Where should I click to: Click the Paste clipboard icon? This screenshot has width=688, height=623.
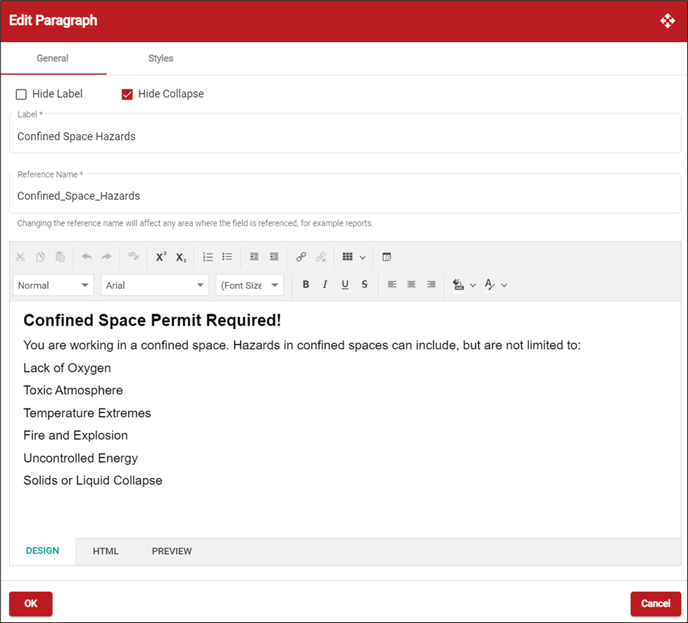tap(60, 257)
